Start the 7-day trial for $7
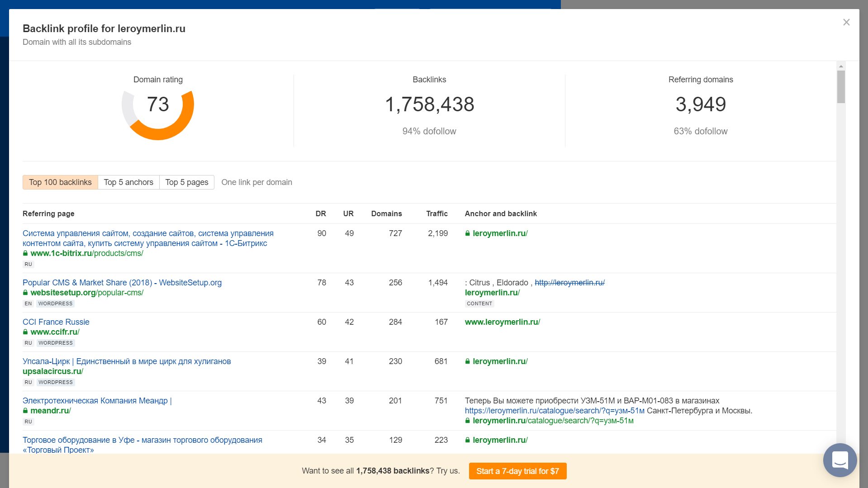868x488 pixels. click(x=517, y=471)
